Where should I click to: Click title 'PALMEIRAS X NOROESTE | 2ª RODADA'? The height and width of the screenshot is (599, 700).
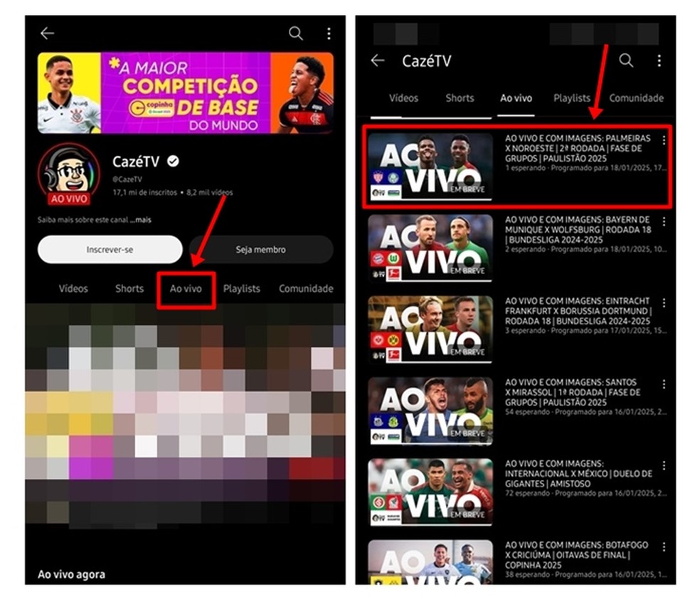click(578, 148)
